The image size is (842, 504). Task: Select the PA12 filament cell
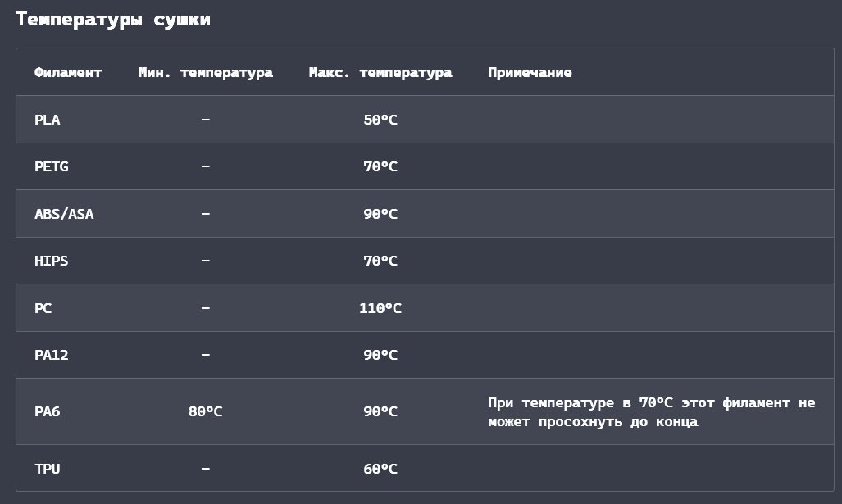(x=52, y=355)
